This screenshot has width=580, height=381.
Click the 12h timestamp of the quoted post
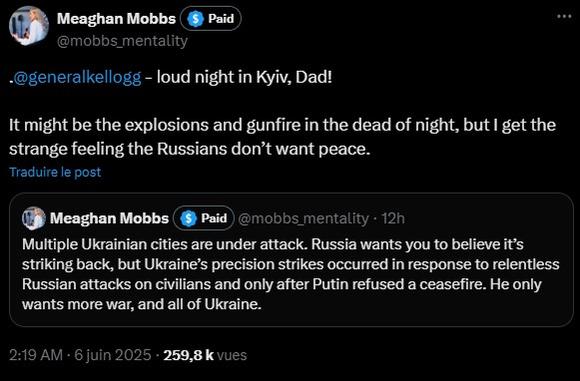(x=393, y=219)
